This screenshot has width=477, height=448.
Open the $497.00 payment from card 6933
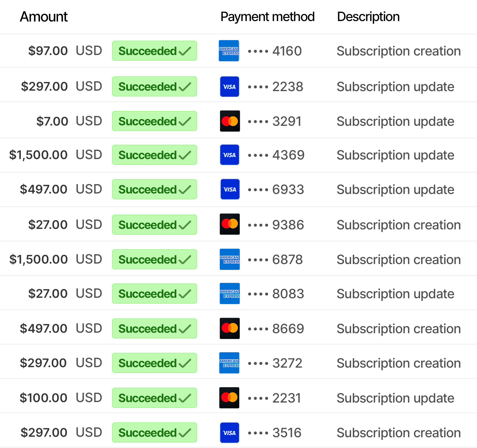(43, 189)
